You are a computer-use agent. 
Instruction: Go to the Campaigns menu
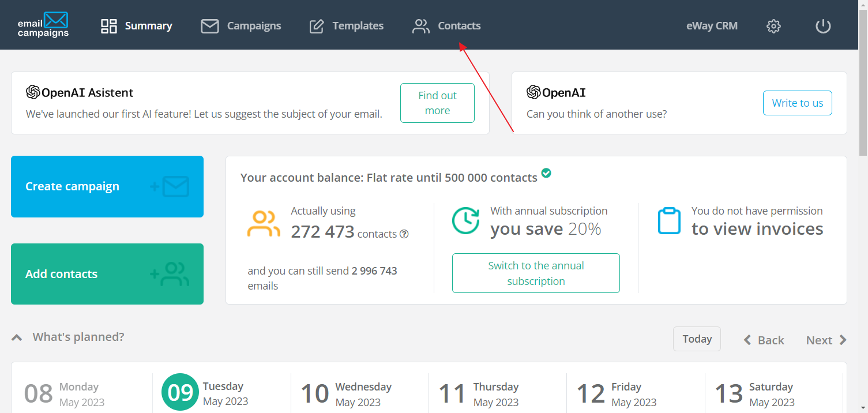pos(241,26)
